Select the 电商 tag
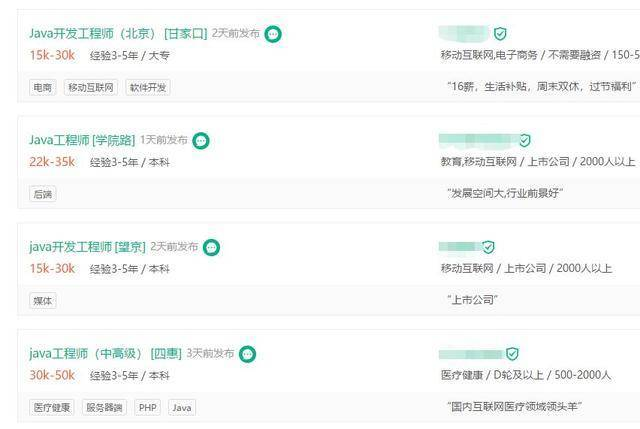The image size is (640, 429). [42, 87]
